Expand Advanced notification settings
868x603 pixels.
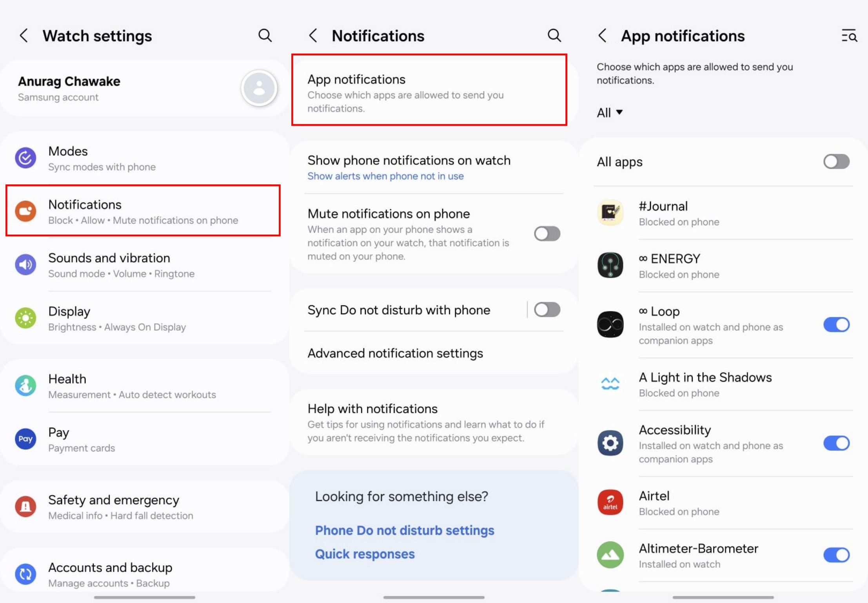(x=395, y=353)
